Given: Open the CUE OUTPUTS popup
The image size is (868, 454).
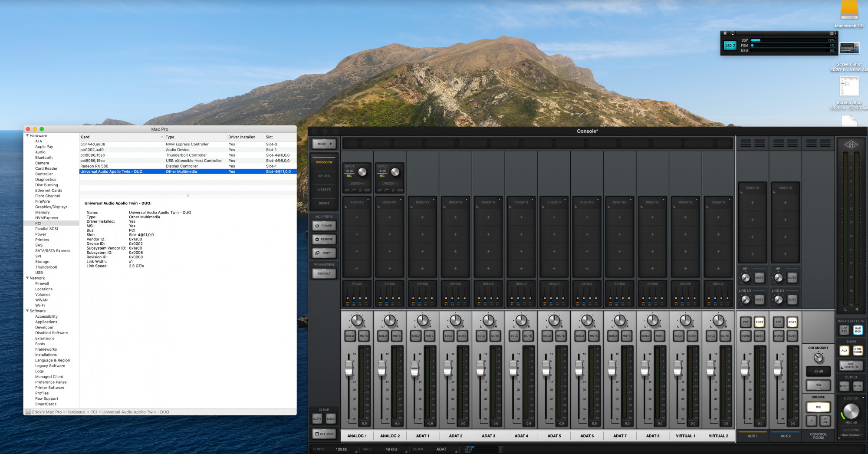Looking at the screenshot, I should pyautogui.click(x=851, y=365).
